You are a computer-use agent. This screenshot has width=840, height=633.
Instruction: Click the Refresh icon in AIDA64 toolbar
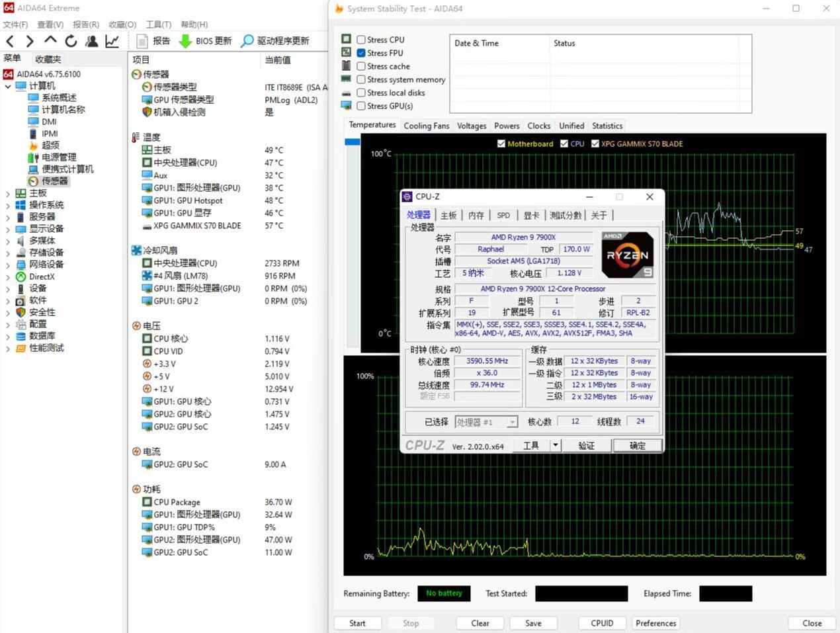[71, 41]
